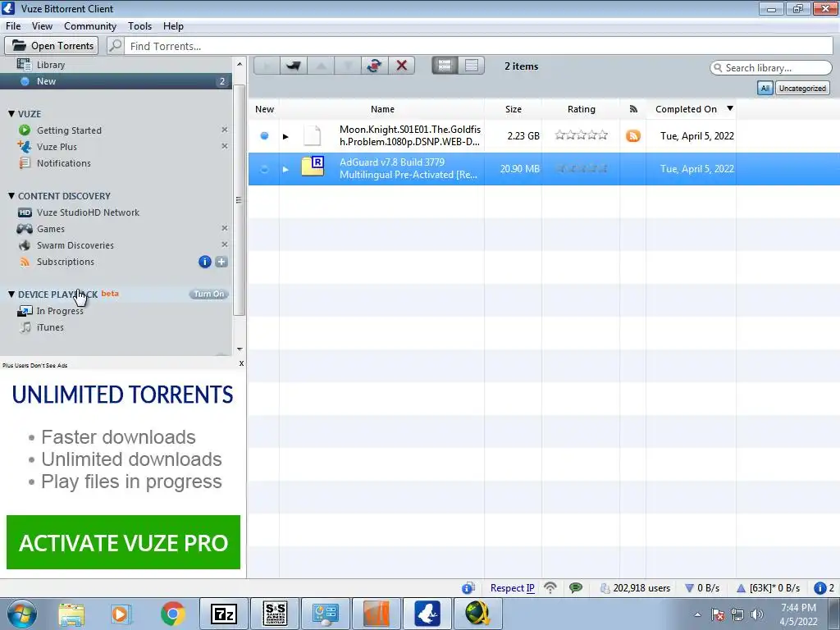Click the status bar double-page info icon
840x630 pixels.
coord(468,587)
